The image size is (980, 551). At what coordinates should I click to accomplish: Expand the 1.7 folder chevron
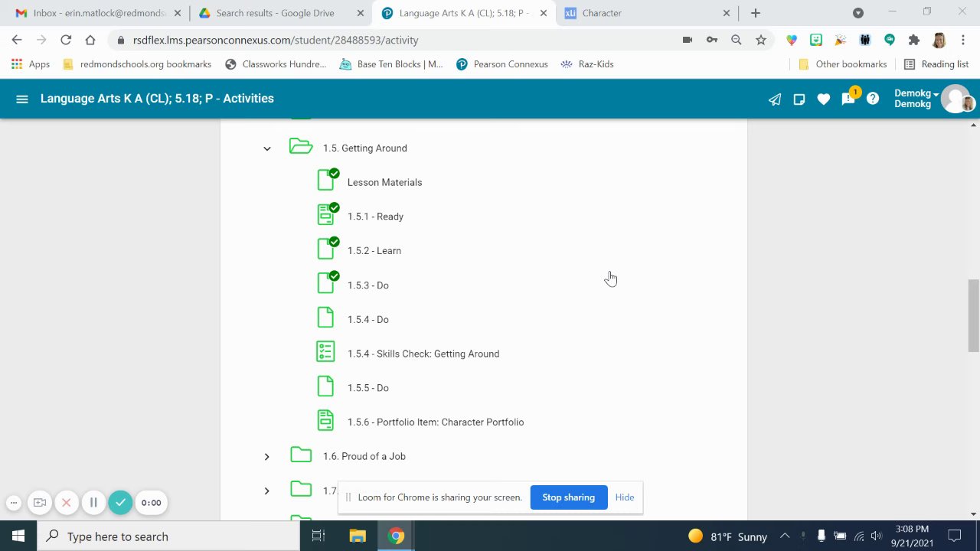[x=266, y=491]
